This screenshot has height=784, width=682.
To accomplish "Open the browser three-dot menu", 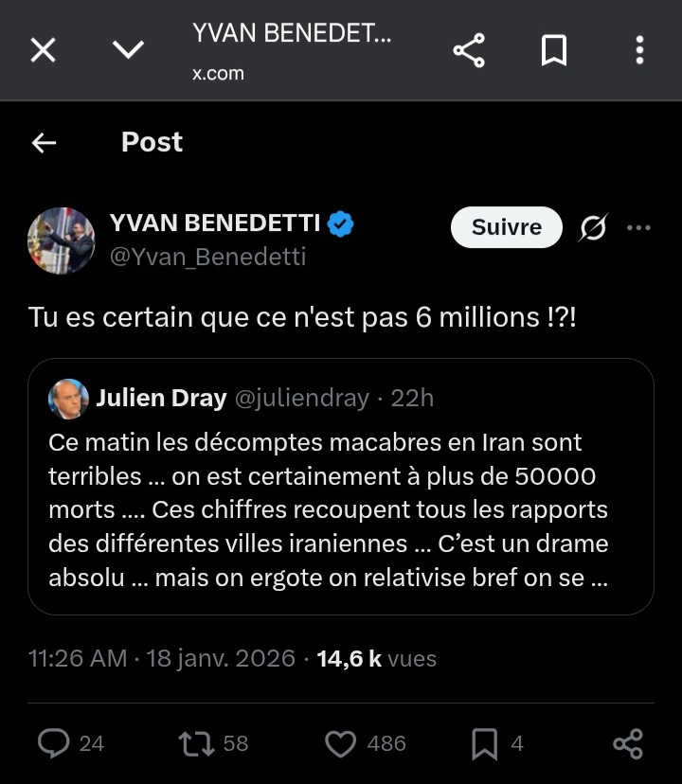I will click(640, 50).
